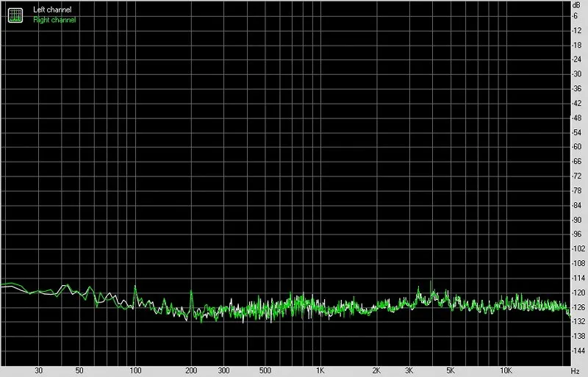Screen dimensions: 588x377
Task: Click the '-18' dB axis value
Action: (577, 45)
